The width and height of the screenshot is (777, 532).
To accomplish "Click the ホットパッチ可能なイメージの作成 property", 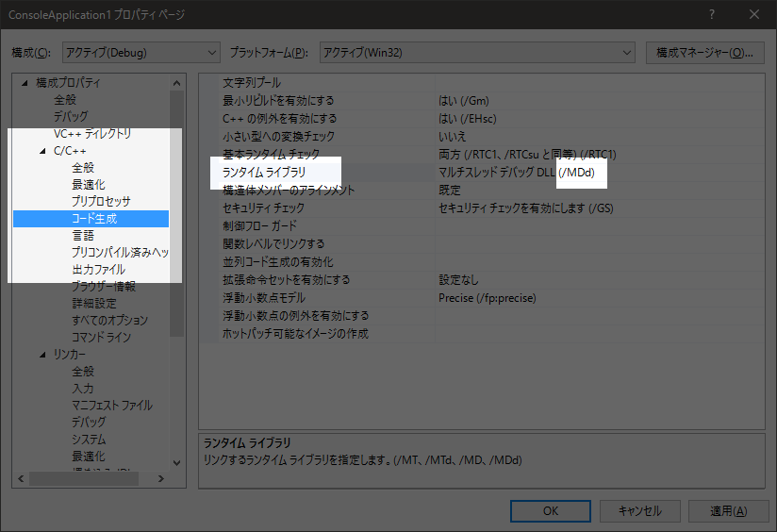I will pos(295,333).
